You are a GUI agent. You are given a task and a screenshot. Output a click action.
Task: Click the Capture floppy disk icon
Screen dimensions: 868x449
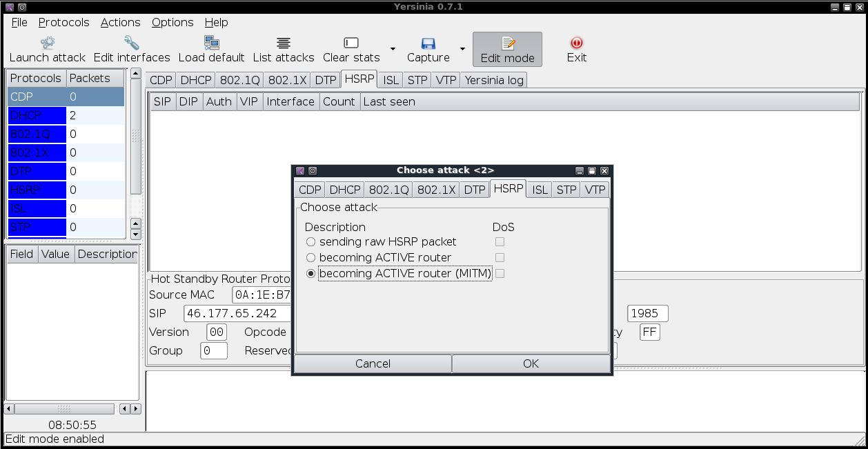click(x=428, y=43)
